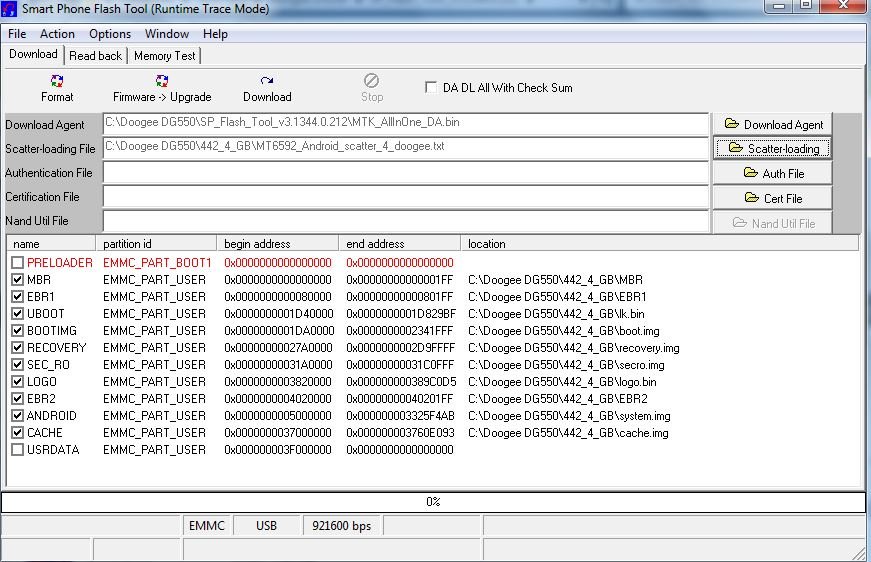Uncheck the LOGO partition checkbox

point(17,382)
